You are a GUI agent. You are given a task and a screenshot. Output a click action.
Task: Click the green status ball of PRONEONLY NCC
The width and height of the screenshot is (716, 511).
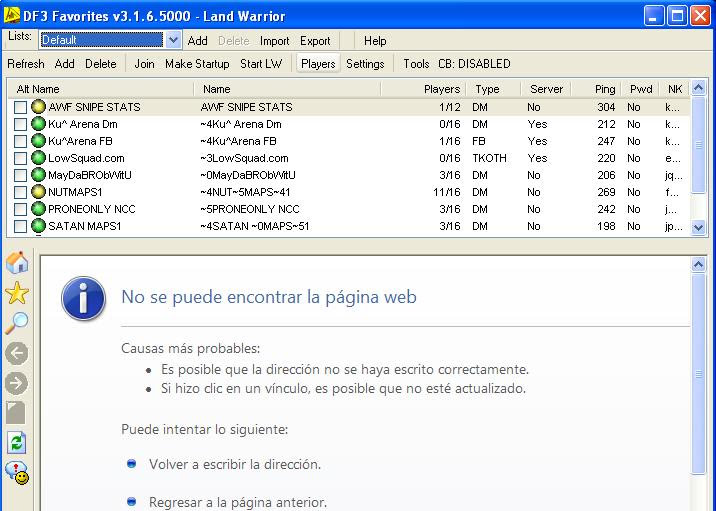pyautogui.click(x=38, y=209)
